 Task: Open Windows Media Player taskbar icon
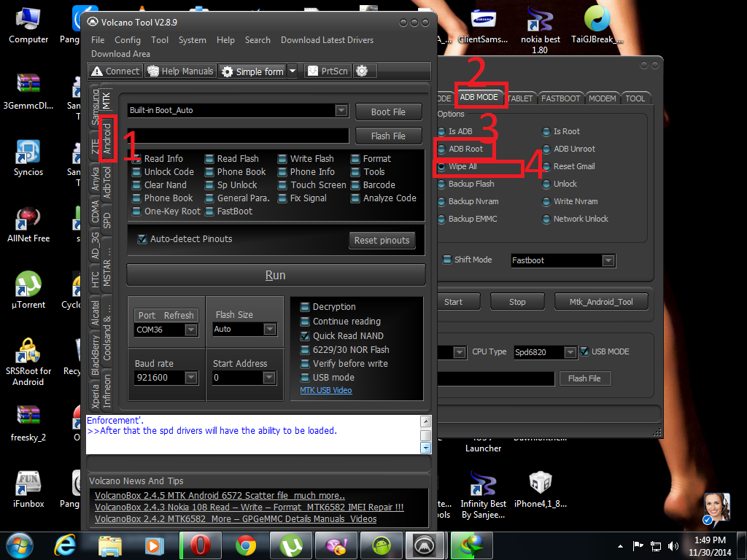click(x=154, y=545)
